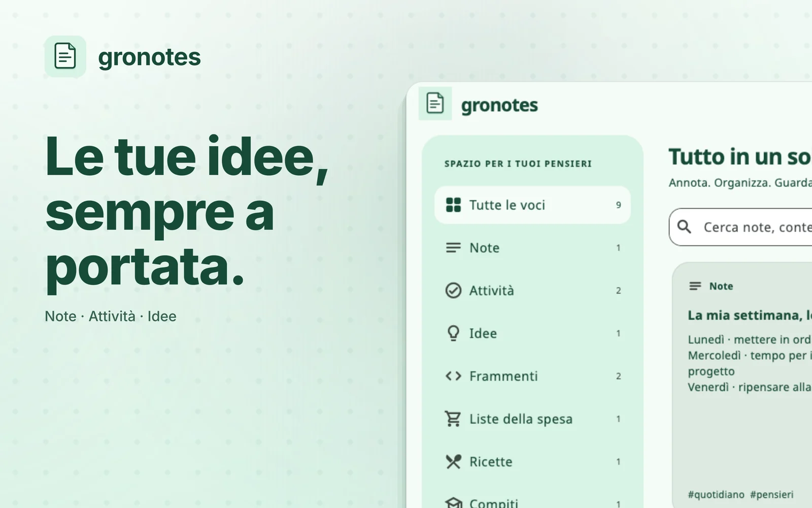Click the Compiti graduation cap icon

tap(453, 502)
